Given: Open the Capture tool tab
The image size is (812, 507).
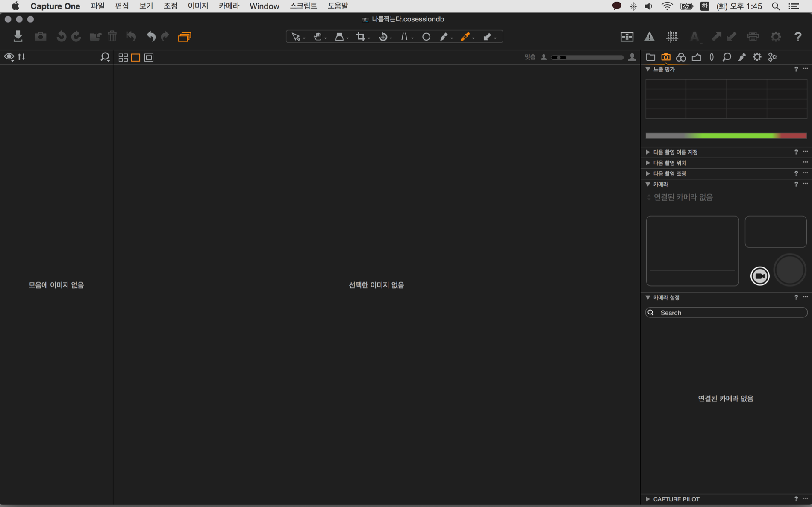Looking at the screenshot, I should click(x=665, y=57).
